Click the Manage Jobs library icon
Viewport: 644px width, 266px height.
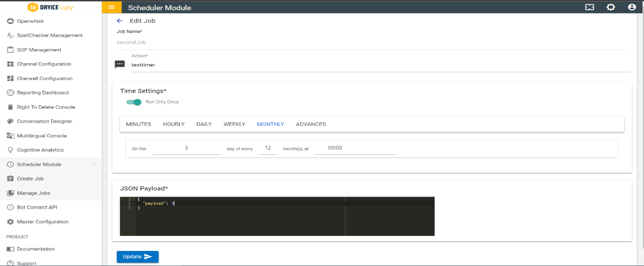click(10, 193)
